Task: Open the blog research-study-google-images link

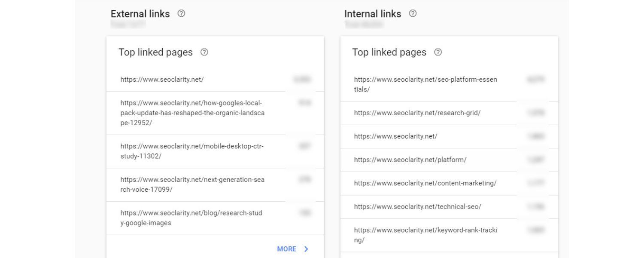Action: pos(191,218)
